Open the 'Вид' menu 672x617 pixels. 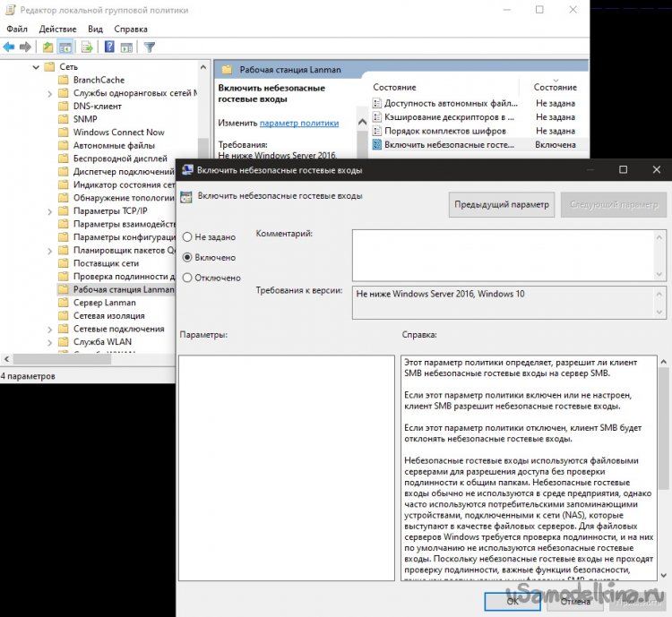pyautogui.click(x=95, y=29)
